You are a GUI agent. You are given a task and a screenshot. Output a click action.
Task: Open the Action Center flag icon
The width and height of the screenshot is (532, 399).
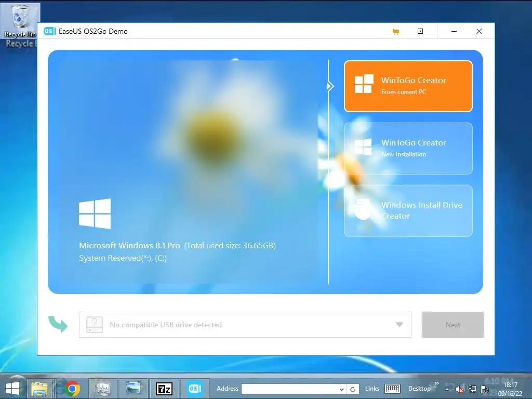pos(485,389)
